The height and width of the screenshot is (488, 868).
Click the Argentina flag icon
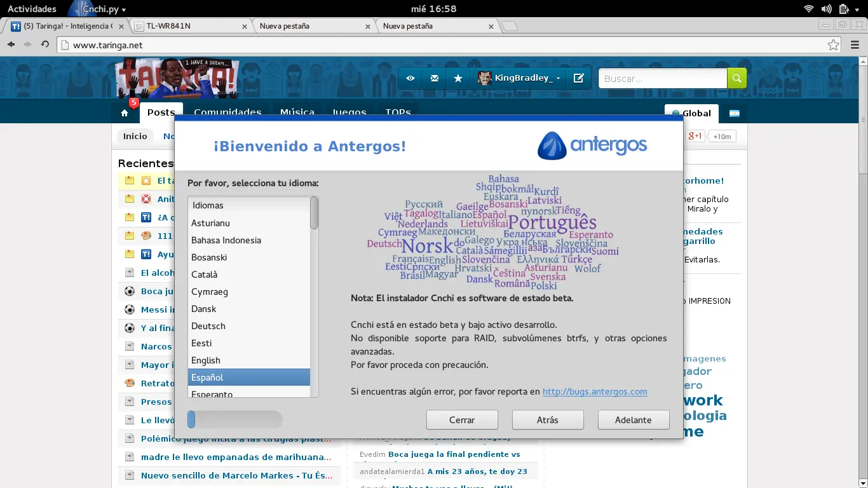(x=735, y=114)
